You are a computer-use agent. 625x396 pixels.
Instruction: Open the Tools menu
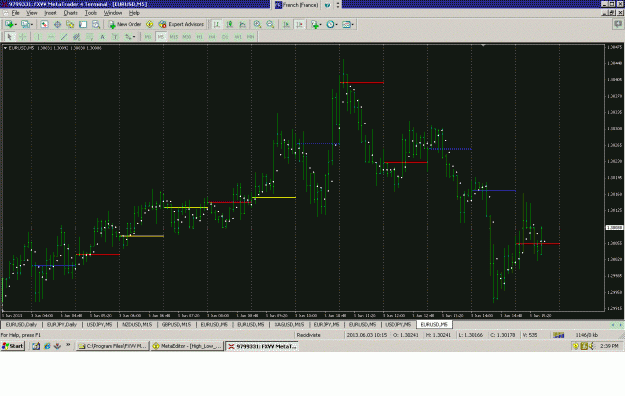coord(90,13)
